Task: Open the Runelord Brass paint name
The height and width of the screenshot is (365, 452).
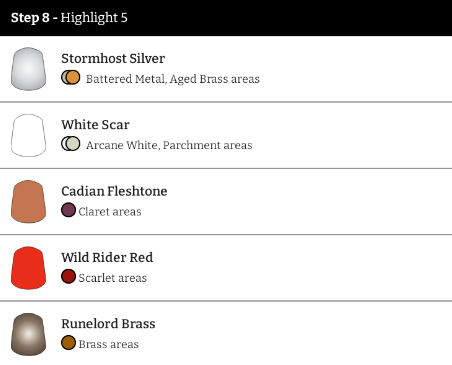Action: coord(108,324)
